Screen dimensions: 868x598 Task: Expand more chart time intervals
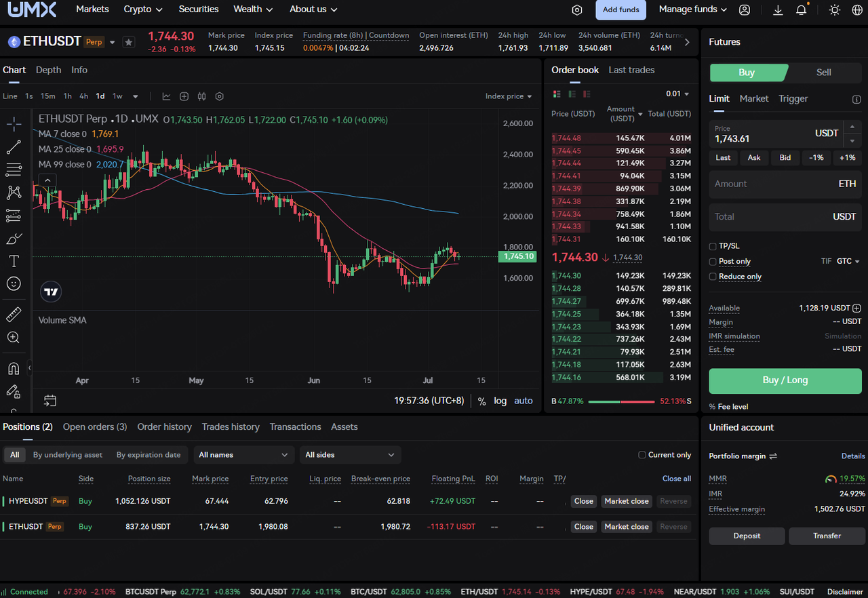[x=136, y=96]
